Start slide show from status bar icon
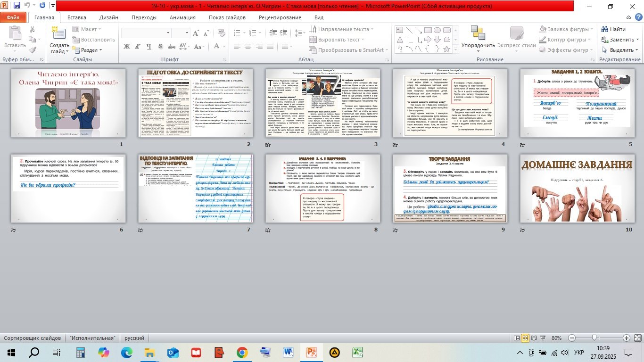The height and width of the screenshot is (362, 644). pos(544,338)
